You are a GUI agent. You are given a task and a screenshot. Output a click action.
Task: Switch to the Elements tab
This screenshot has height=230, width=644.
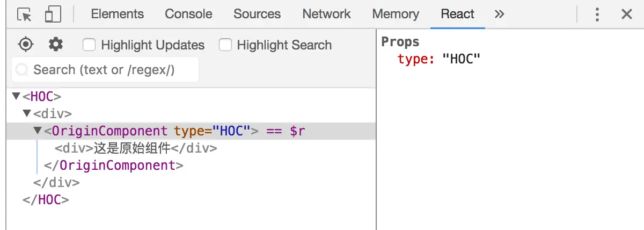click(x=118, y=15)
